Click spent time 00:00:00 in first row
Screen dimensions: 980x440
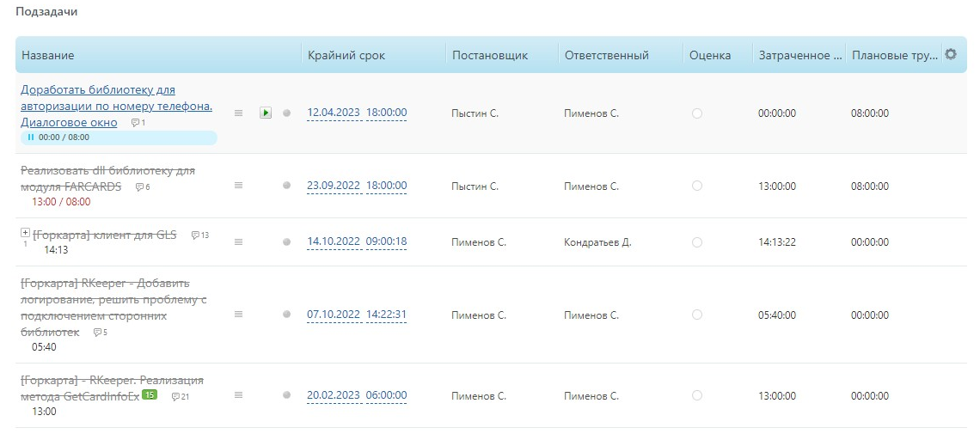[x=777, y=113]
